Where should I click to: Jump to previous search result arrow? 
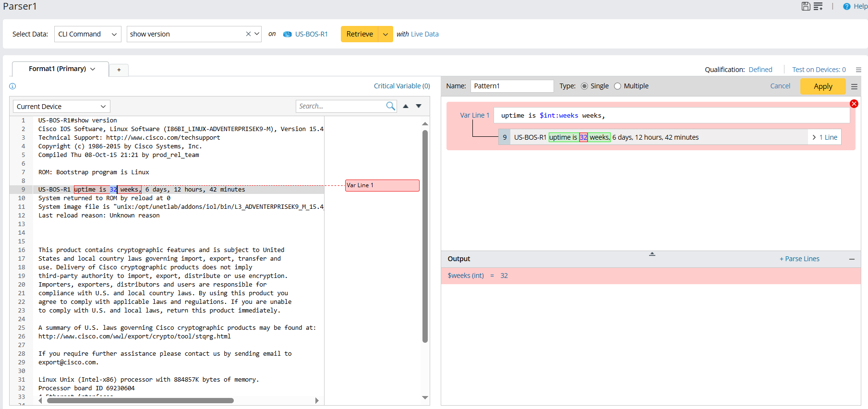(406, 106)
